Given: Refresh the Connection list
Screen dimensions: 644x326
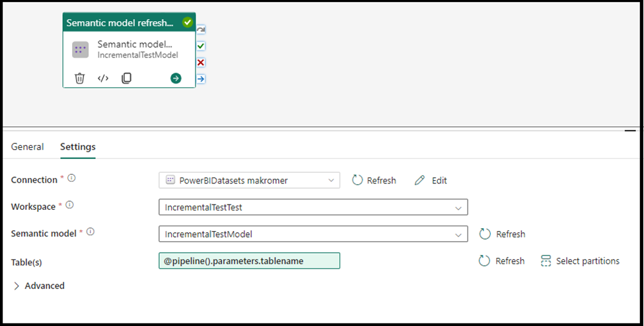Looking at the screenshot, I should (374, 180).
